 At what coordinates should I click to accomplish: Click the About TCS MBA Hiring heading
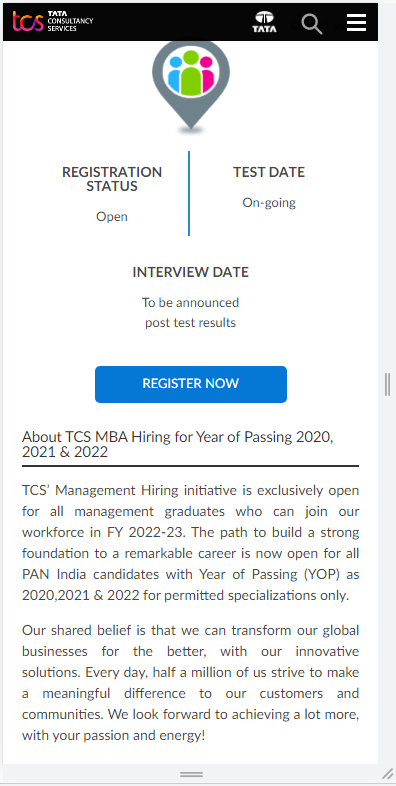[178, 444]
